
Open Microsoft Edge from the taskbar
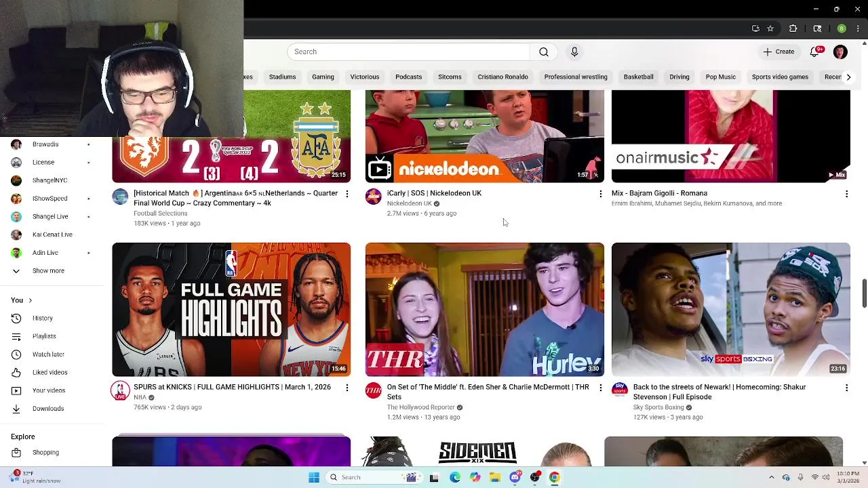pos(454,477)
